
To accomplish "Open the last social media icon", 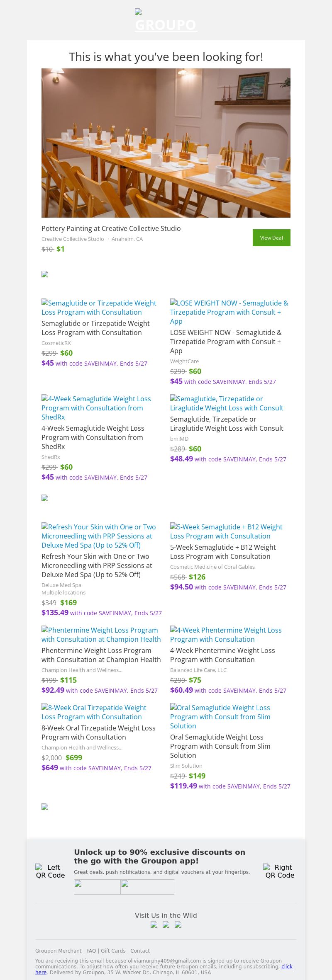I will click(x=178, y=924).
